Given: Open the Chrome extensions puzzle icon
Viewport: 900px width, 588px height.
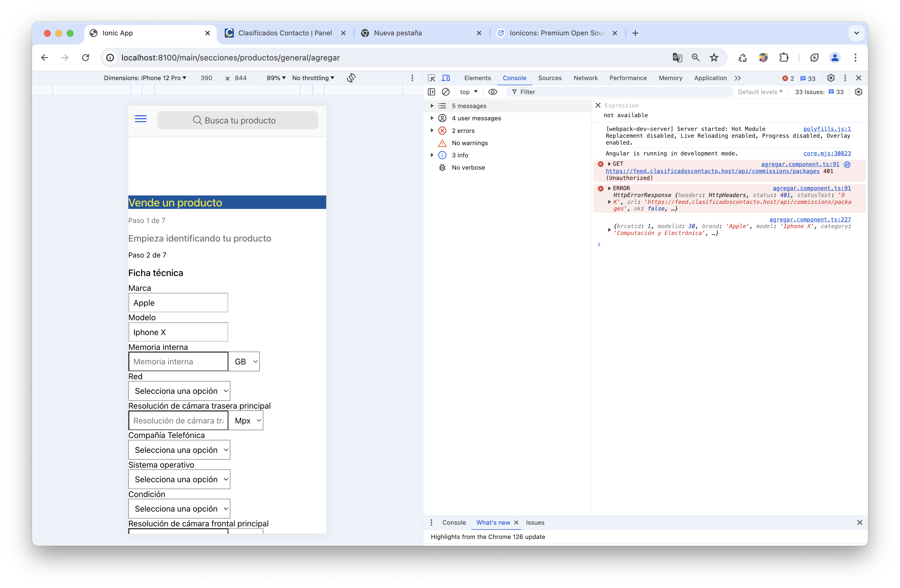Looking at the screenshot, I should click(784, 58).
